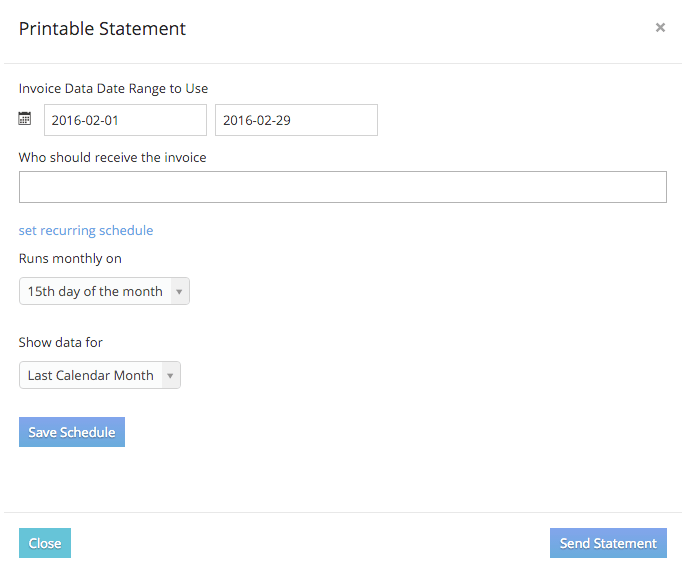Open the set recurring schedule link
The height and width of the screenshot is (585, 686).
pos(86,230)
